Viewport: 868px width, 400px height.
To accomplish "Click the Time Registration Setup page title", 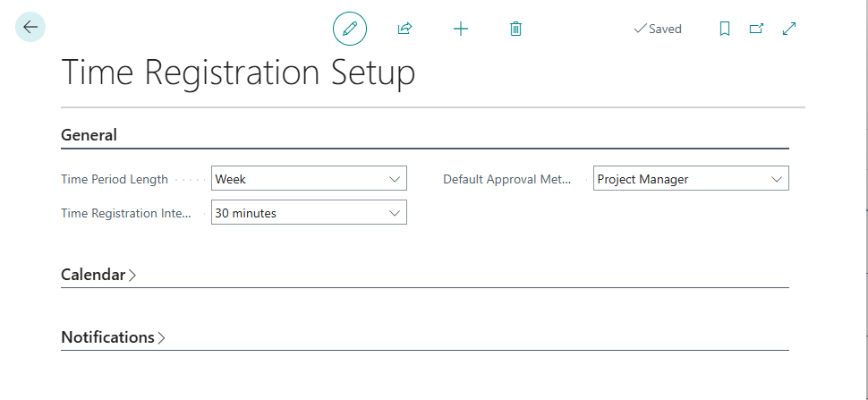I will [x=238, y=72].
